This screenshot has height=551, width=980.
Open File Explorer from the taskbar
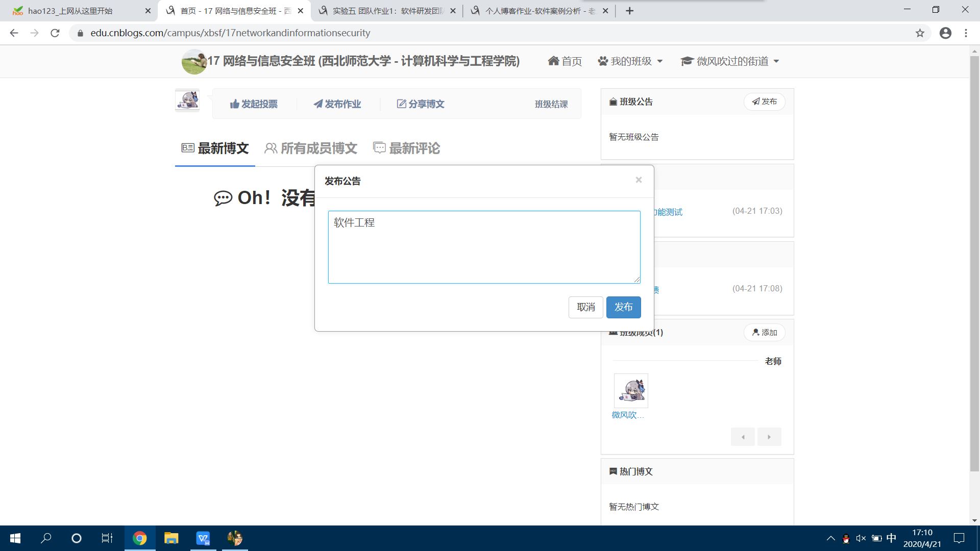[171, 538]
